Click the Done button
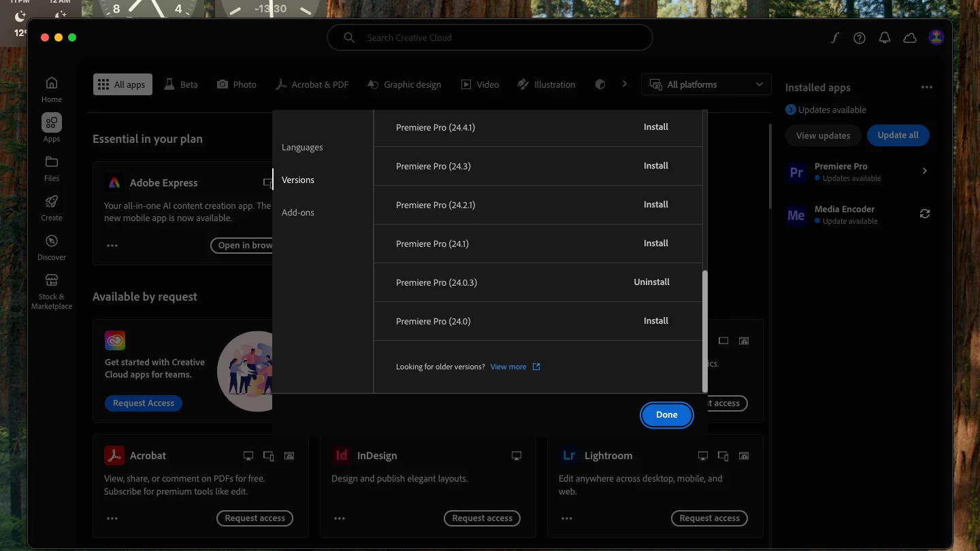980x551 pixels. (x=667, y=414)
